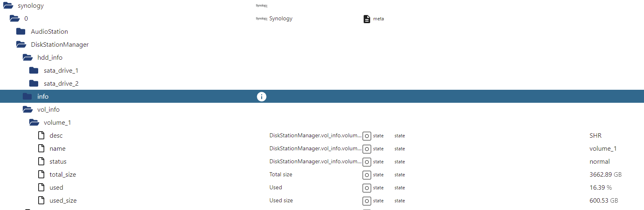644x210 pixels.
Task: Click the state icon in desc row
Action: pos(366,136)
